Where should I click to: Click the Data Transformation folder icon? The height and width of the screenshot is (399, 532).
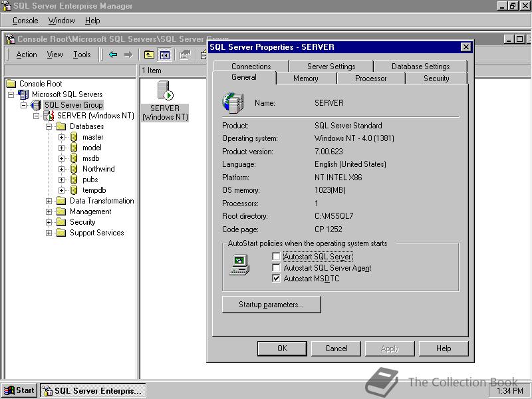(x=61, y=201)
